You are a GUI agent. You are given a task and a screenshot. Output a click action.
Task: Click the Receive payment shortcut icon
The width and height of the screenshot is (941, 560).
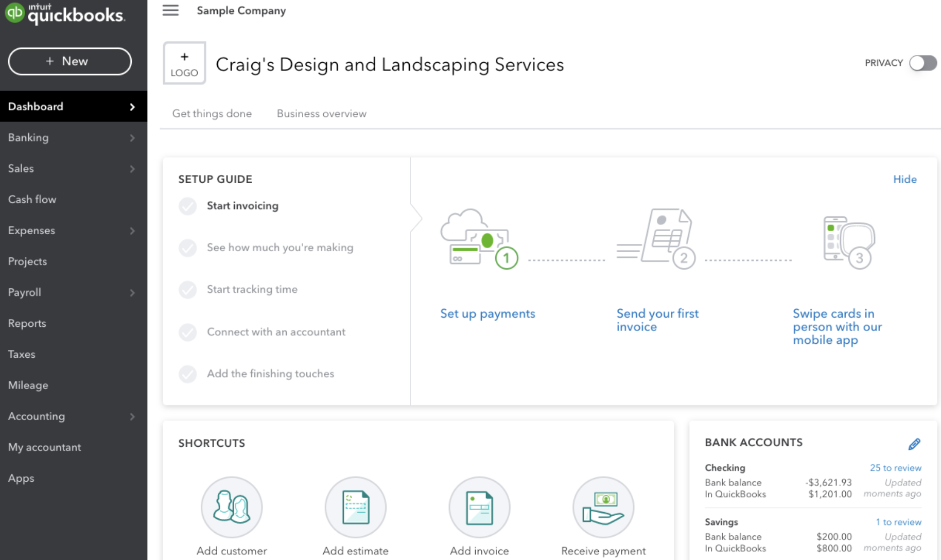[x=603, y=507]
